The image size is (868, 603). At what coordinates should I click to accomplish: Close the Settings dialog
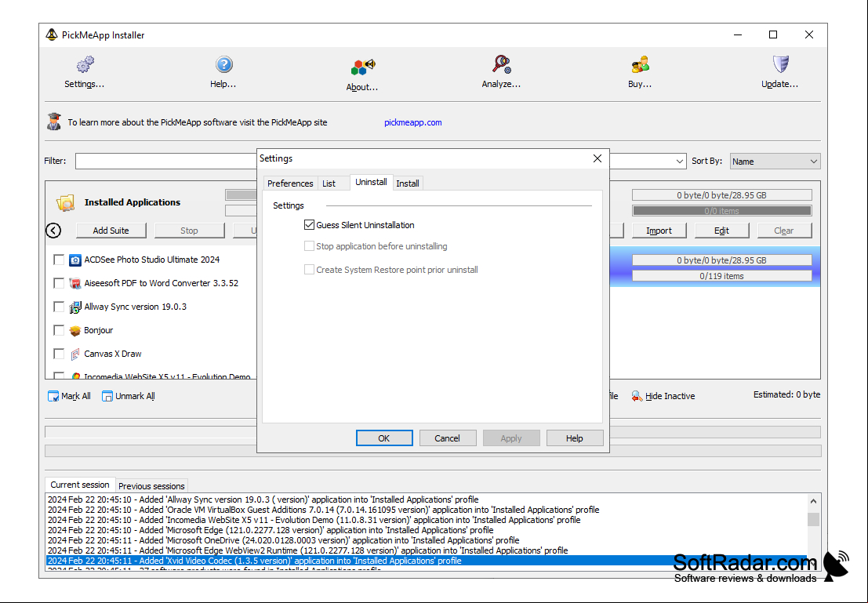597,158
